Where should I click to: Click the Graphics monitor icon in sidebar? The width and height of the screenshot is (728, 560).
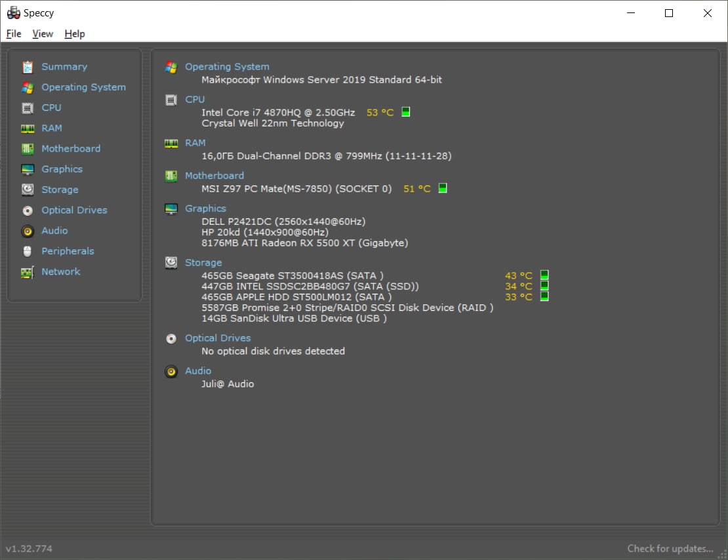[x=28, y=169]
